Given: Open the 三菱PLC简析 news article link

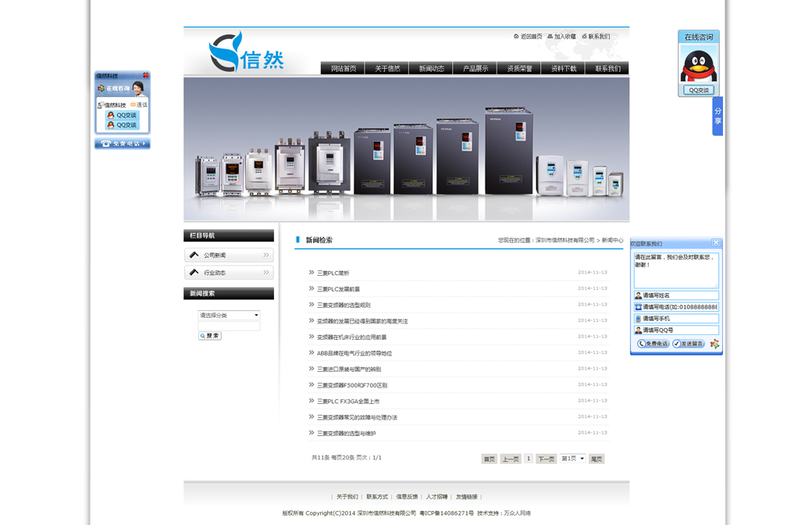Looking at the screenshot, I should click(333, 273).
